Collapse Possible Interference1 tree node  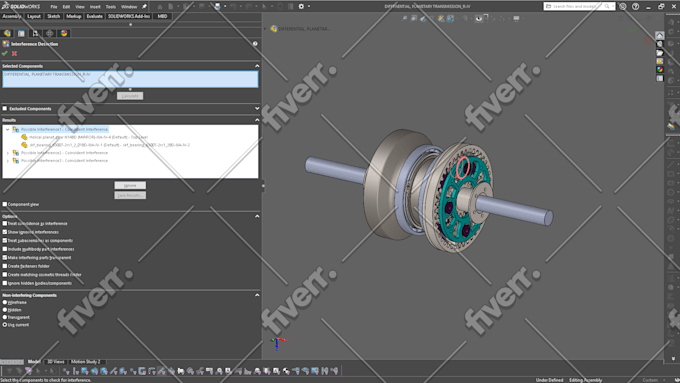[7, 129]
